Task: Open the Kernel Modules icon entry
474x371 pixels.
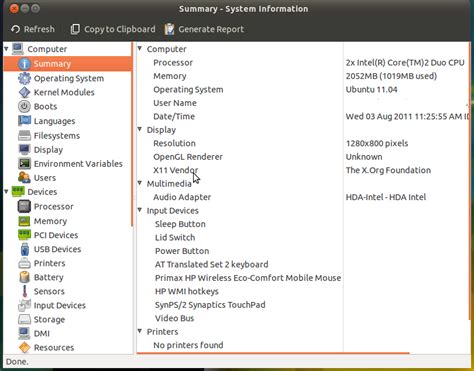Action: coord(24,92)
